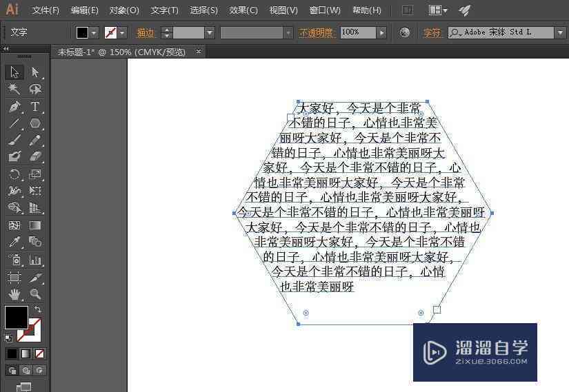
Task: Select the Magic Wand tool
Action: click(x=14, y=89)
